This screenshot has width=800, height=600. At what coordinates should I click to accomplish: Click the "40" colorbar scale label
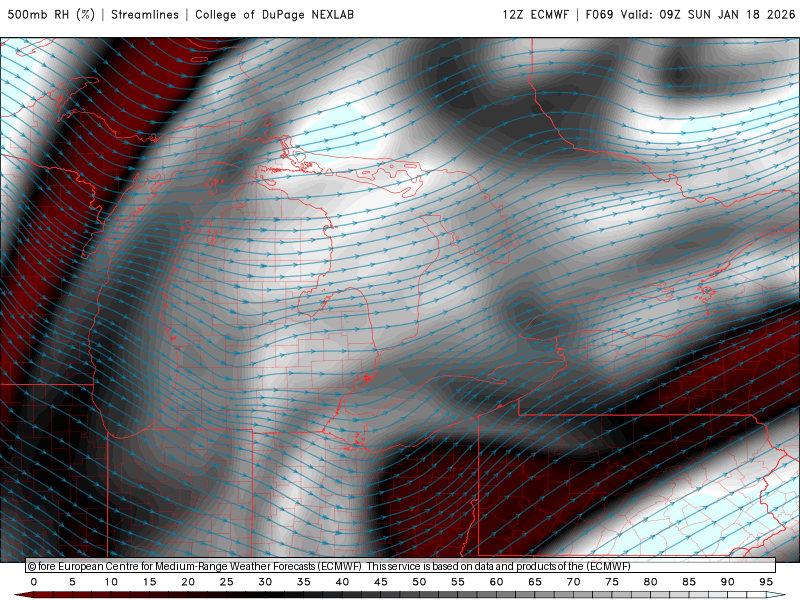[342, 582]
